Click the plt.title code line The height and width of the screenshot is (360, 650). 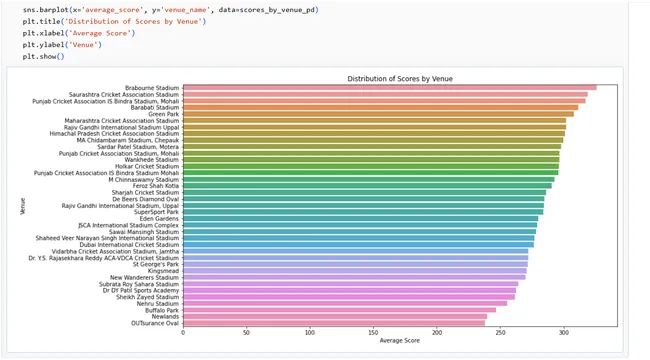[114, 21]
